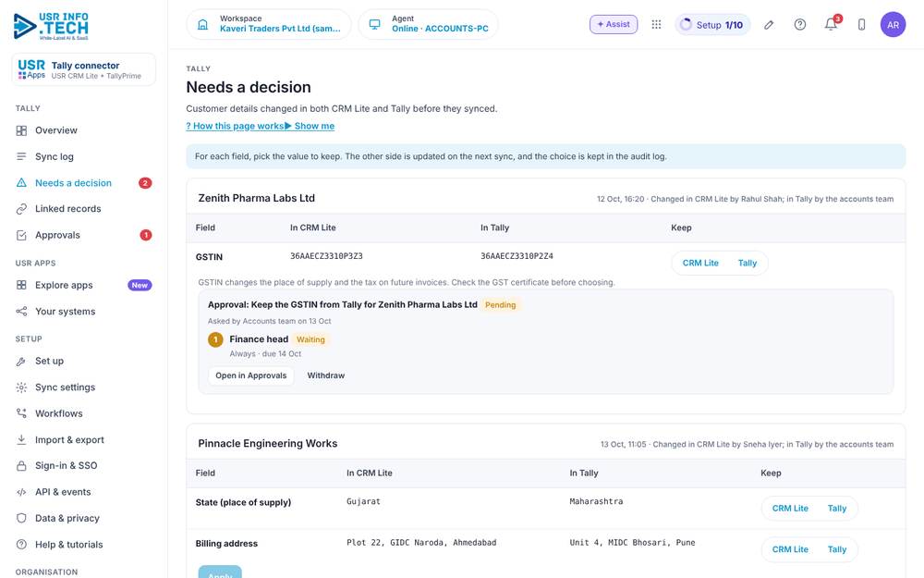Click GSTIN value 36AAECZ3310P3Z3
Screen dimensions: 924x578
326,256
